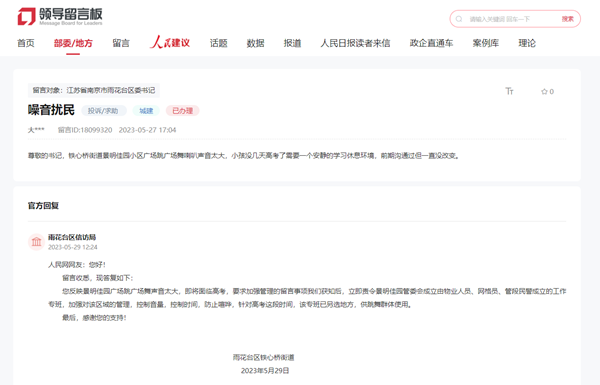Click the search magnifier icon
Screen dimensions: 600x385
459,19
